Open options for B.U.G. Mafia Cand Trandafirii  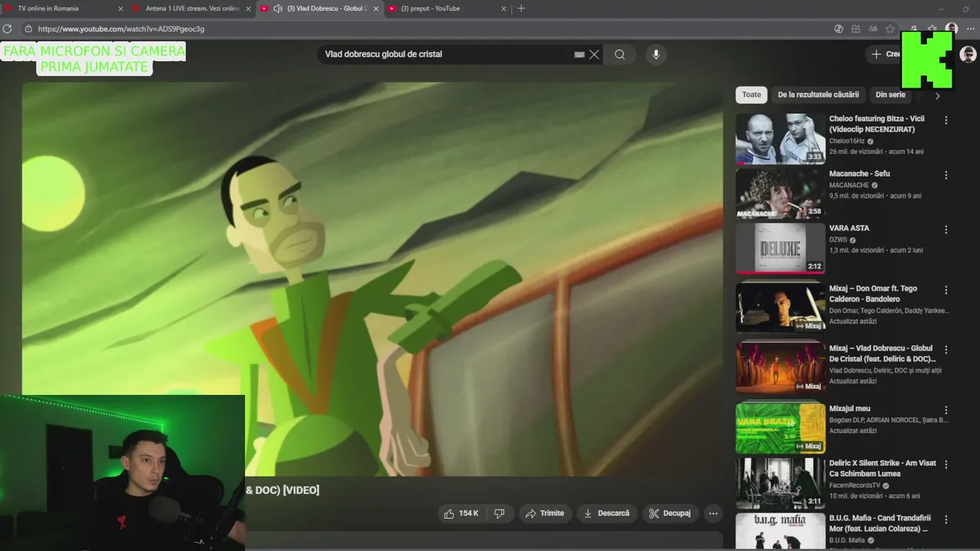(x=946, y=520)
